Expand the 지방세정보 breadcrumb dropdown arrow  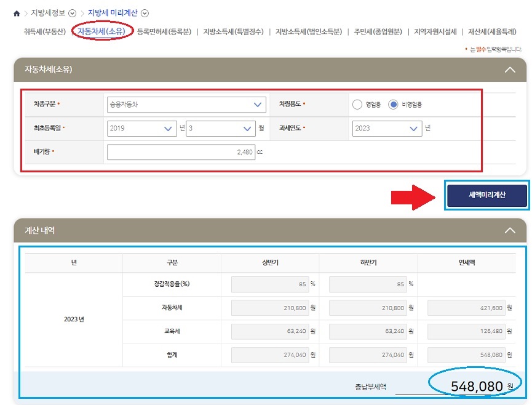pyautogui.click(x=73, y=14)
